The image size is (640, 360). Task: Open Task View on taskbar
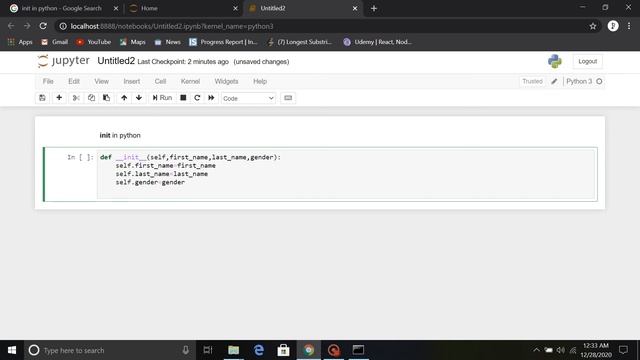208,350
